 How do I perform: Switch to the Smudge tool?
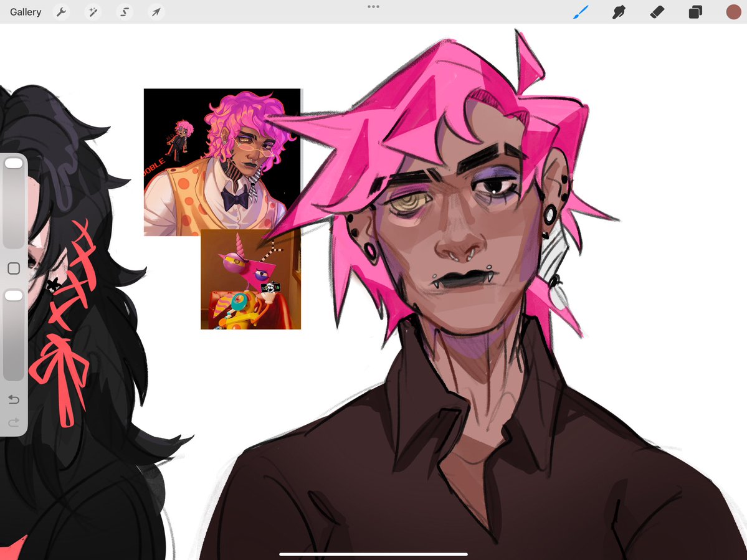(x=618, y=11)
